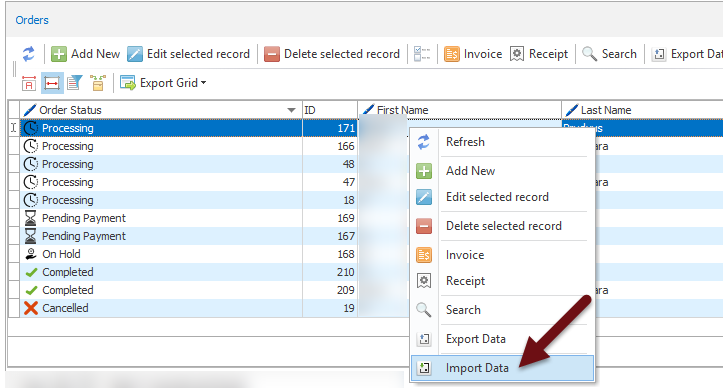Screen dimensions: 723x388
Task: Click the ID cell showing 209
Action: point(330,290)
